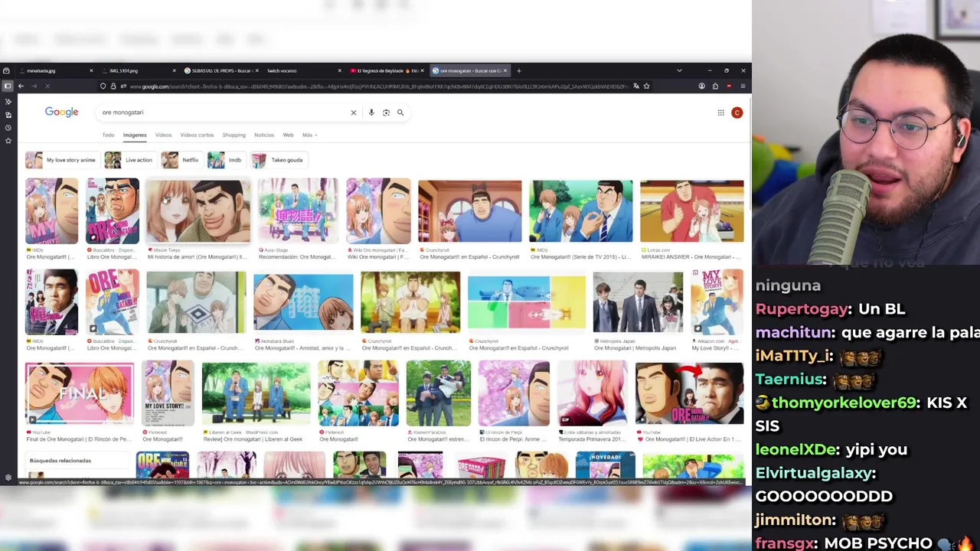Start voice search with microphone icon
The image size is (980, 551).
371,112
